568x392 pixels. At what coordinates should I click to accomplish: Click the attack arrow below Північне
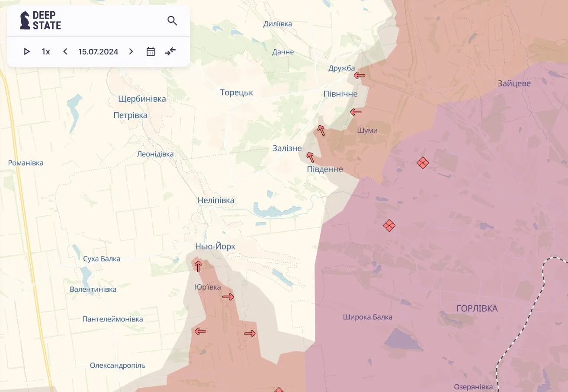point(356,112)
